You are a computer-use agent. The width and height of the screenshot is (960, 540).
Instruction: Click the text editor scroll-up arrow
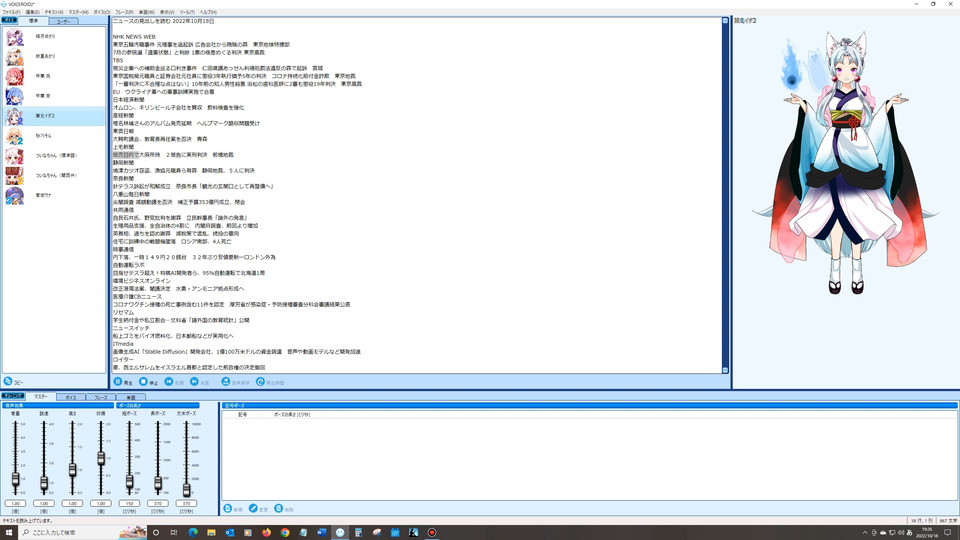click(x=725, y=21)
